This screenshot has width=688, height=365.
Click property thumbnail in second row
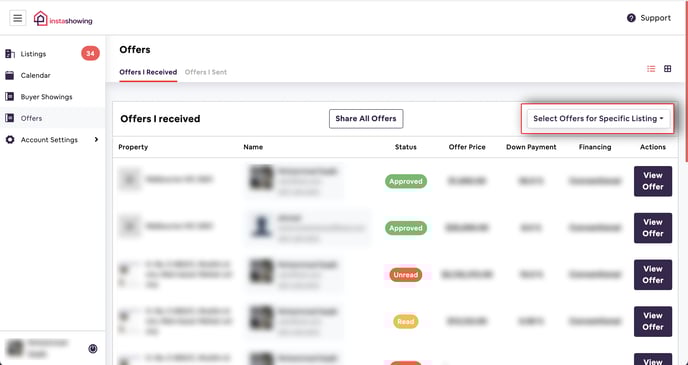(x=129, y=226)
